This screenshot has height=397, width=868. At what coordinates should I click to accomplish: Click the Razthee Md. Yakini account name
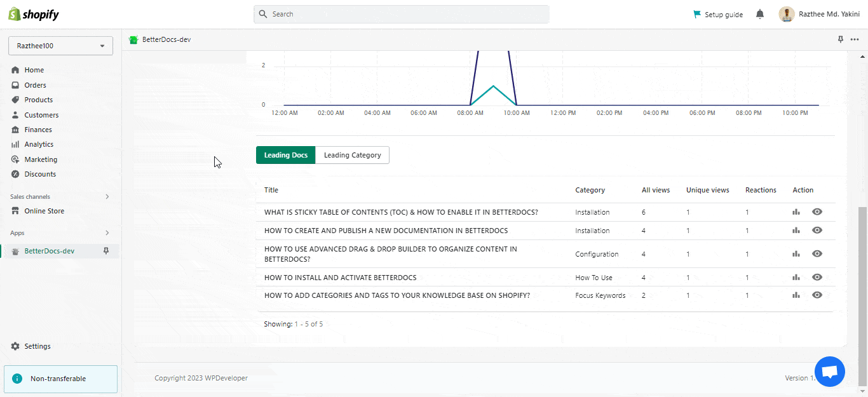point(829,15)
